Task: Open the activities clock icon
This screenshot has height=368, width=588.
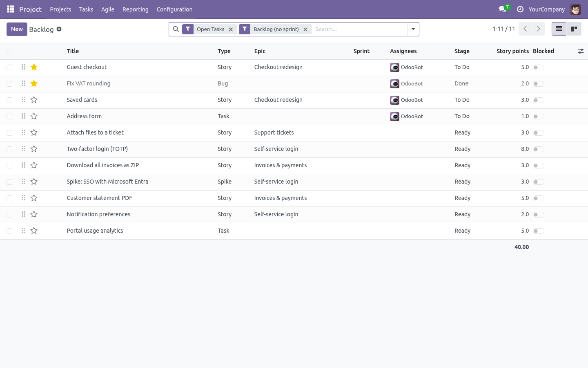Action: (x=520, y=9)
